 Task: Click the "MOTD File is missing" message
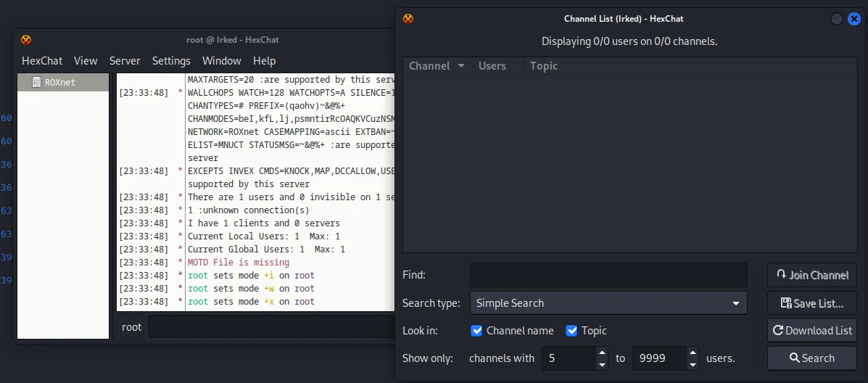239,263
